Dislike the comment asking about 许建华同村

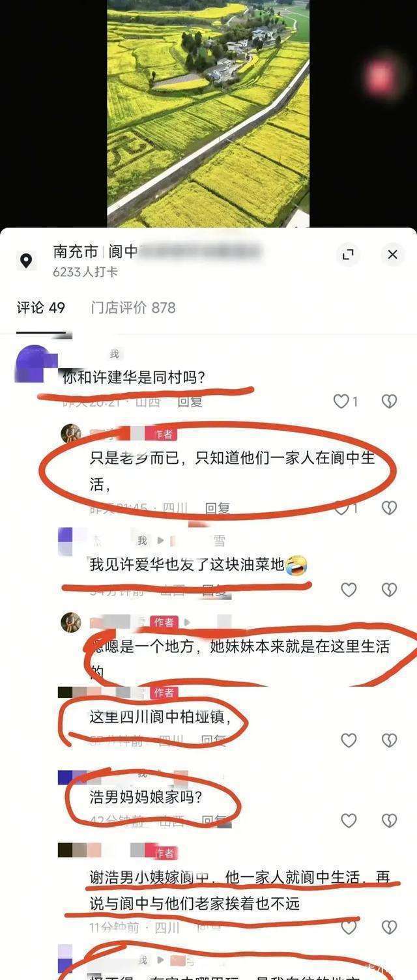tap(389, 401)
